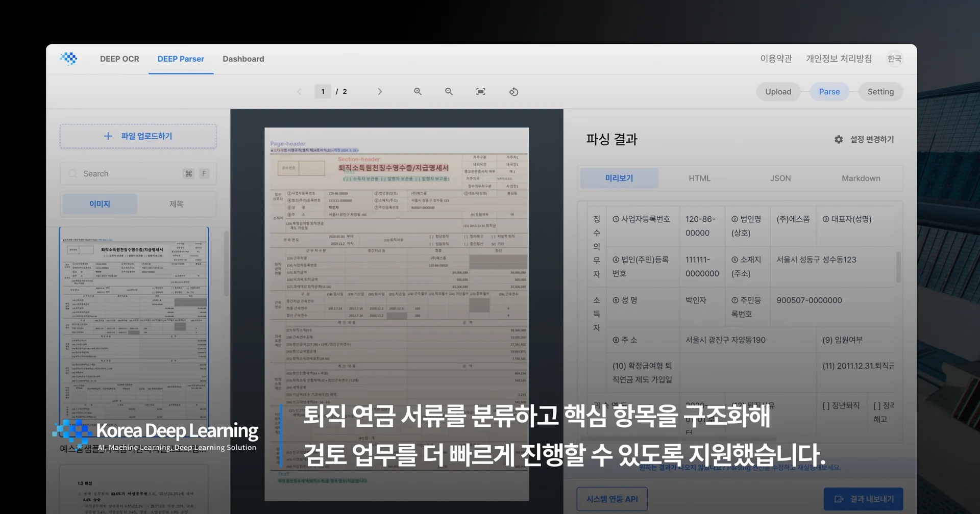Switch to Upload mode

[x=778, y=91]
